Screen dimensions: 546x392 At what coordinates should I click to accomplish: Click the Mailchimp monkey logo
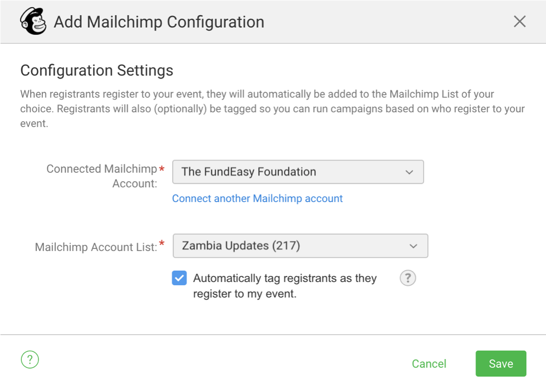[33, 22]
